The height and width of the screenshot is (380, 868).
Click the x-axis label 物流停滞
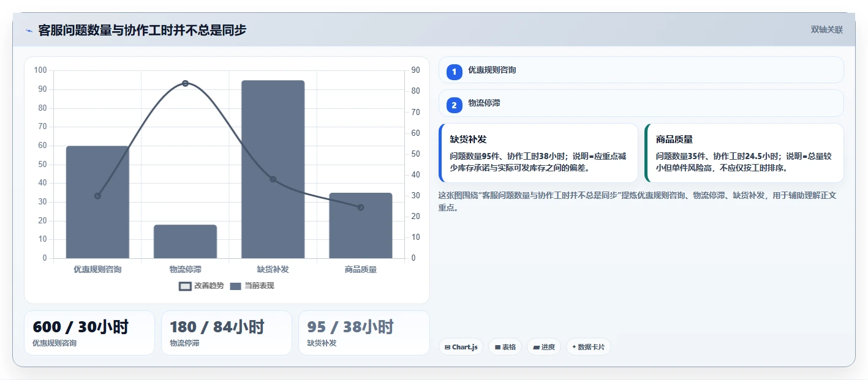tap(185, 269)
